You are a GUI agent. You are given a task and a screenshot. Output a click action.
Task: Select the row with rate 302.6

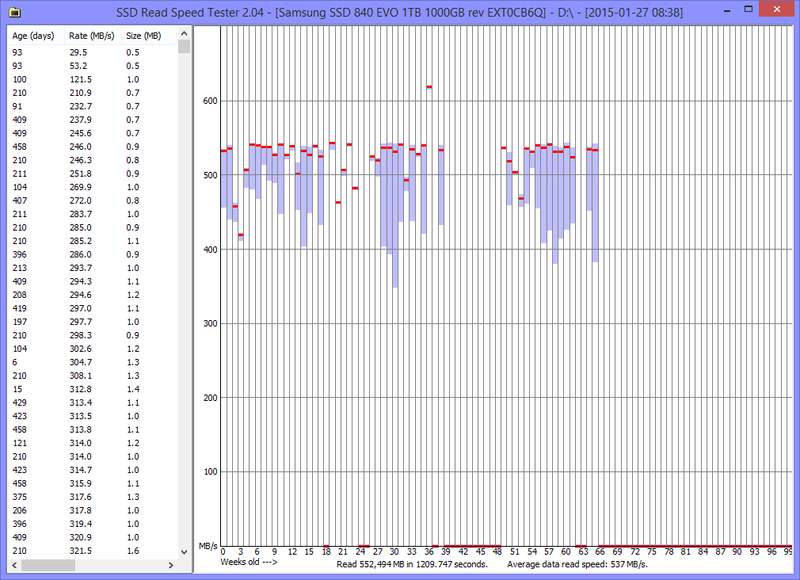click(x=93, y=349)
